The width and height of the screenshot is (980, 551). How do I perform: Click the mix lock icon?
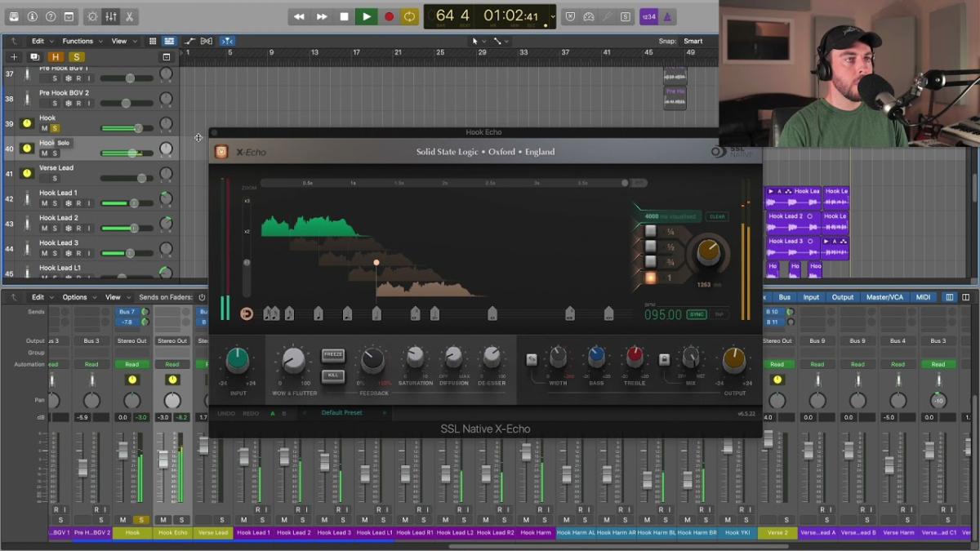664,359
